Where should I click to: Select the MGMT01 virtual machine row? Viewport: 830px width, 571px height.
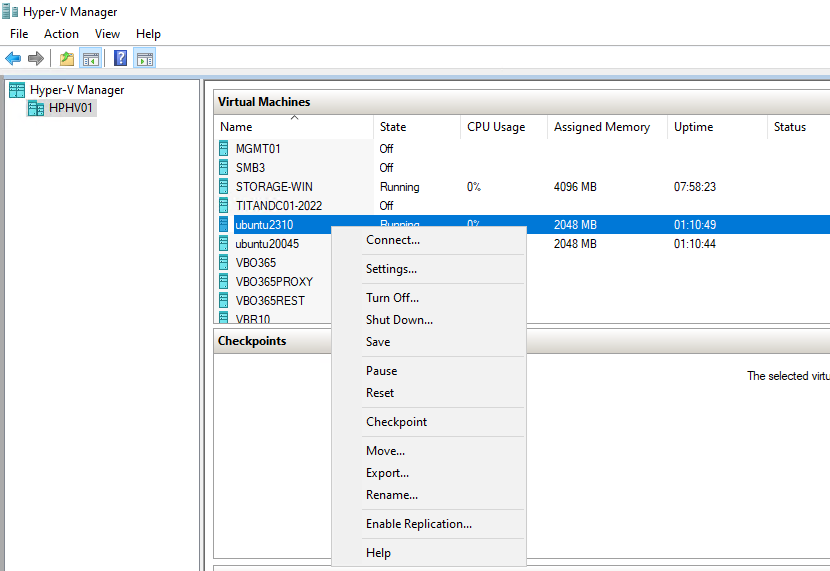point(522,148)
